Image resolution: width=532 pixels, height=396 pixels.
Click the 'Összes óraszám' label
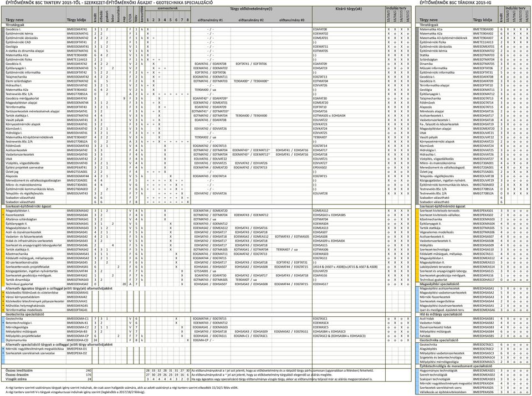pos(17,375)
